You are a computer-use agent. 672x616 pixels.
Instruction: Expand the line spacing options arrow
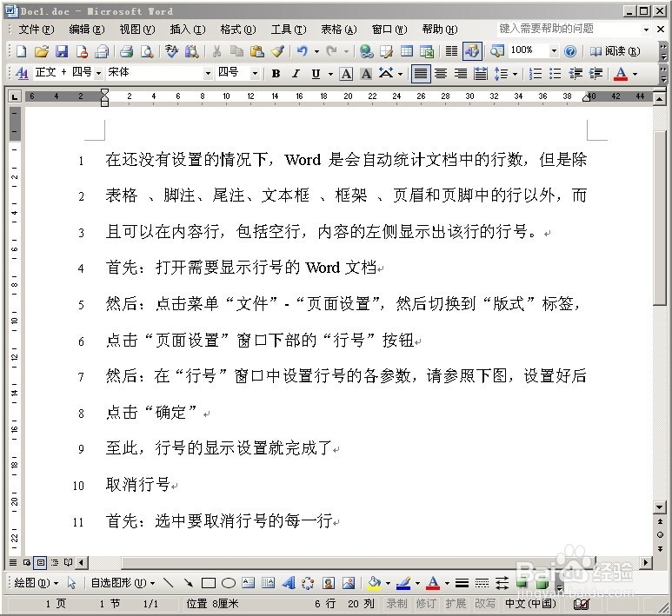tap(516, 74)
